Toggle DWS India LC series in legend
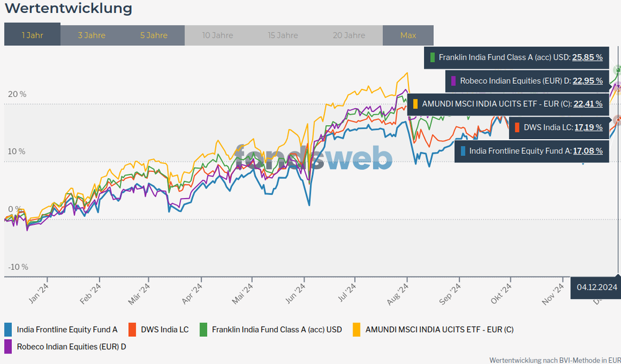This screenshot has width=621, height=364. click(164, 329)
